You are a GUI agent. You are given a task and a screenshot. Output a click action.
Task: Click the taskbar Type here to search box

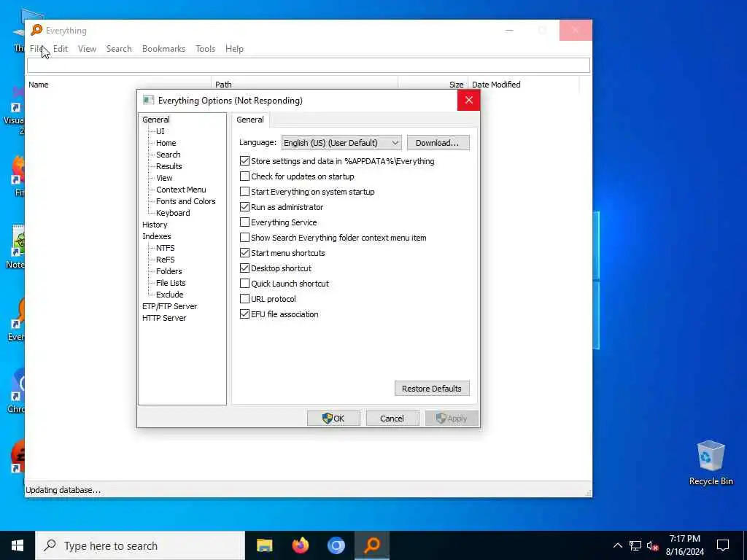140,545
